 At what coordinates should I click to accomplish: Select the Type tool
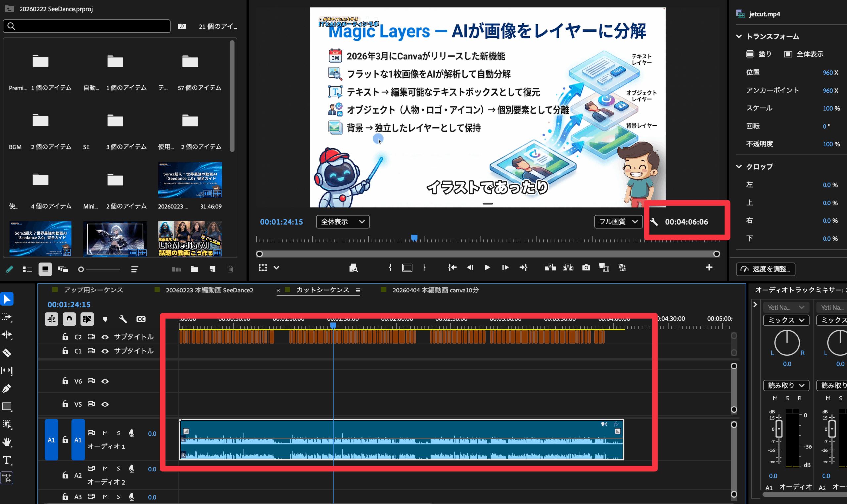[7, 460]
